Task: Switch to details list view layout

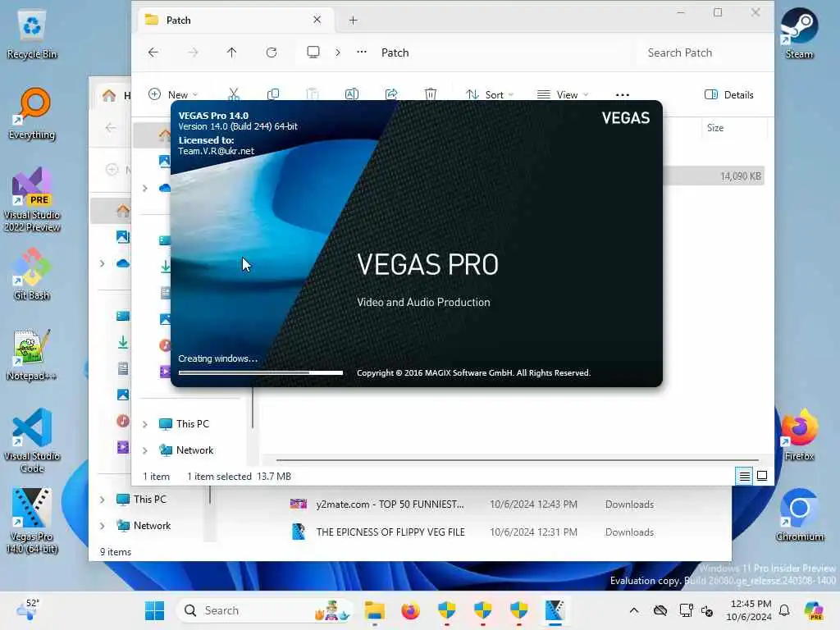Action: 745,476
